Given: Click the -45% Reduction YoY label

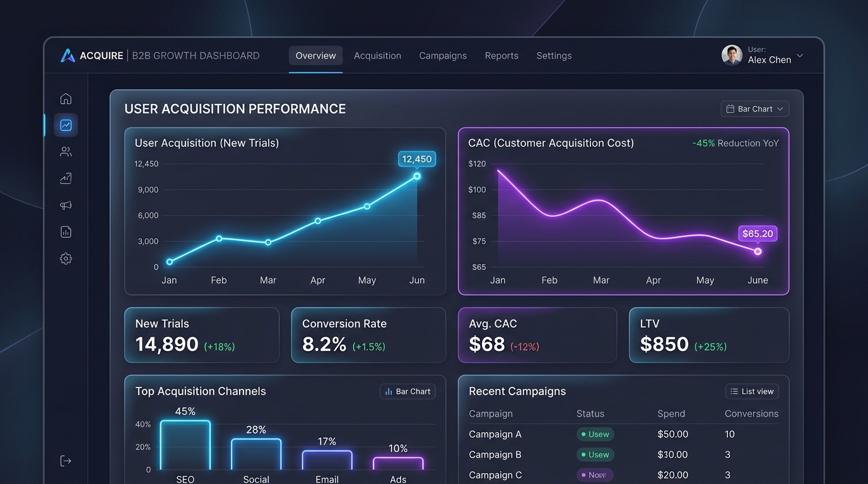Looking at the screenshot, I should click(736, 143).
